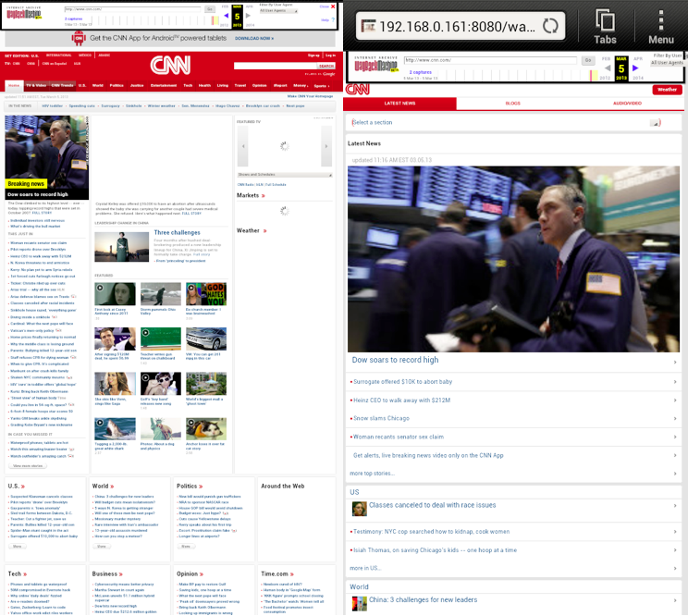
Task: Go to previous capture in mobile Wayback toolbar
Action: [608, 68]
